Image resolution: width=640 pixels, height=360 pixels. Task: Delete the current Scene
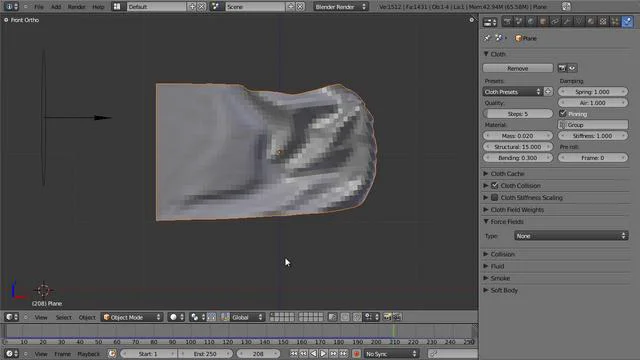tap(300, 7)
